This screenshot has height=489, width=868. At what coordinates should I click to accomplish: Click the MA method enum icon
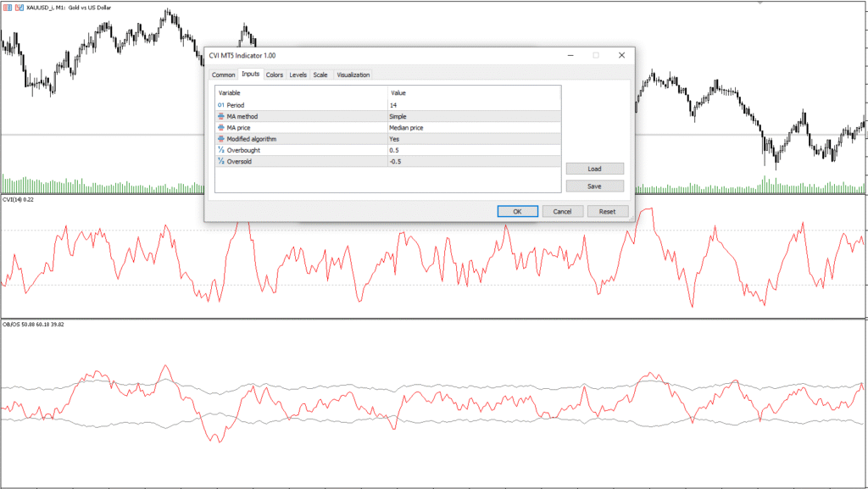click(221, 116)
